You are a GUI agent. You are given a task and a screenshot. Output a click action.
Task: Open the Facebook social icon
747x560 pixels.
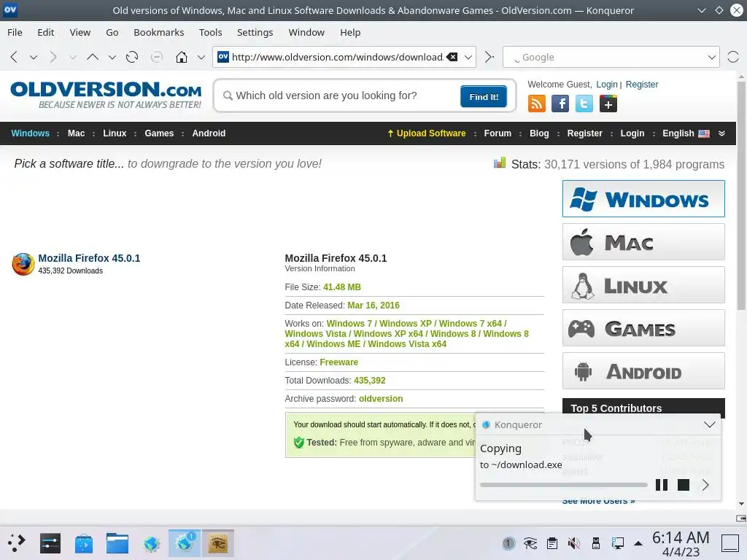[x=560, y=104]
